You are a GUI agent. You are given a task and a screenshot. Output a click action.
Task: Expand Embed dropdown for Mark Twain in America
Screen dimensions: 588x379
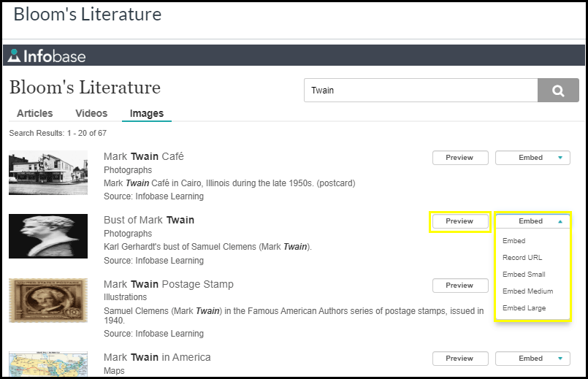532,359
